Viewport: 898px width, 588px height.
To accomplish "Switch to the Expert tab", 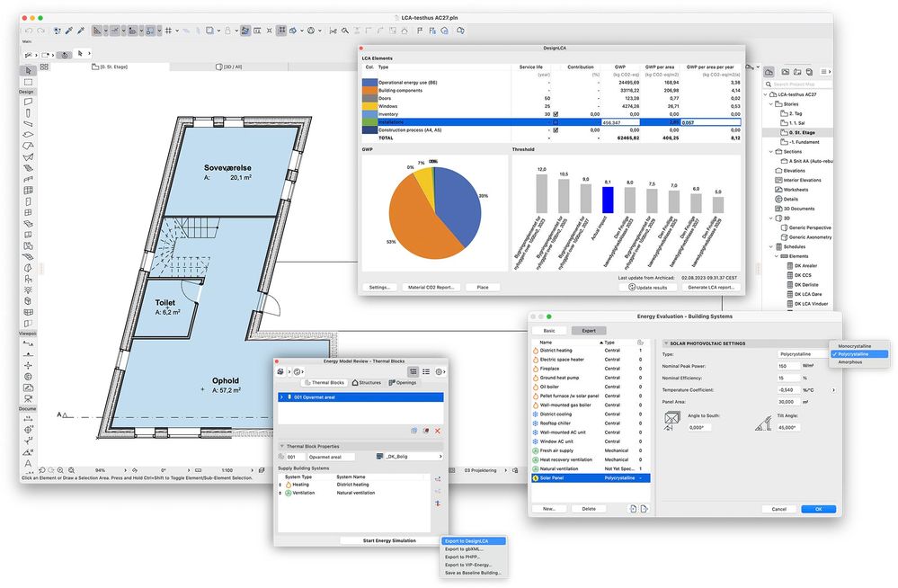I will pyautogui.click(x=589, y=331).
